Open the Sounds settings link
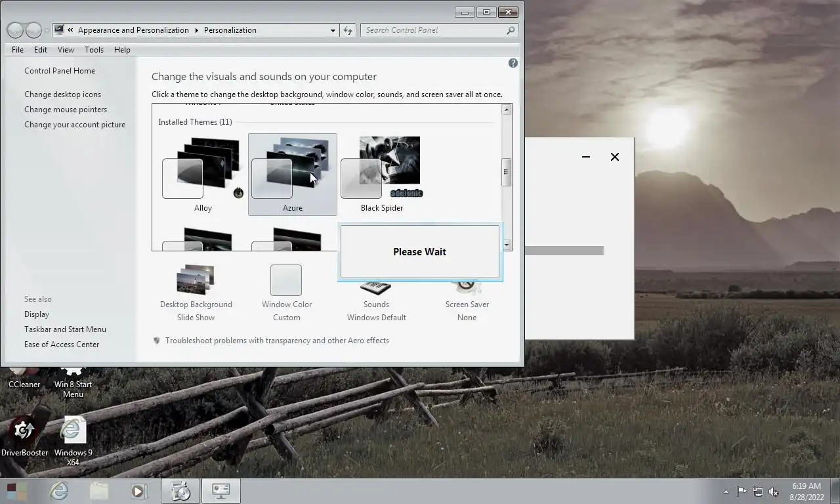840x504 pixels. tap(376, 310)
